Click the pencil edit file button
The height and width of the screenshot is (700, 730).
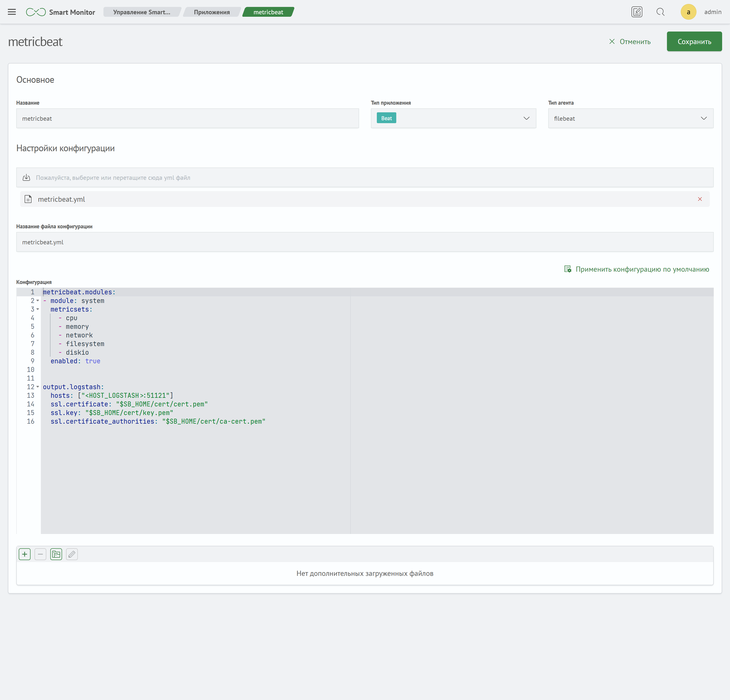coord(72,554)
